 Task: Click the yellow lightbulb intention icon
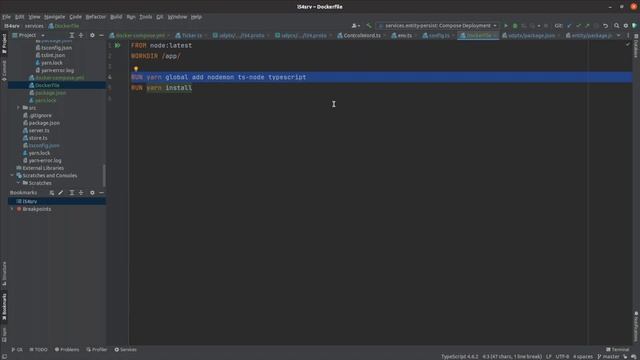pos(136,69)
